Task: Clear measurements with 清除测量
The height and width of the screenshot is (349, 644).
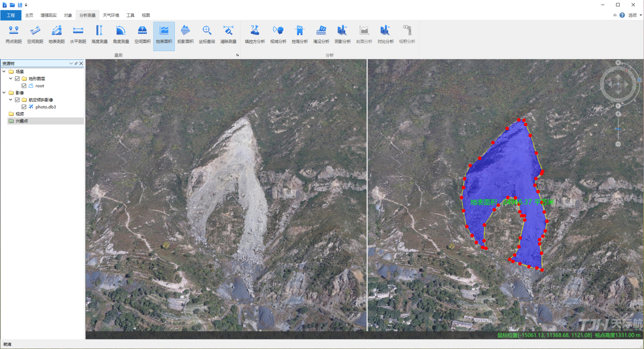Action: pos(228,35)
